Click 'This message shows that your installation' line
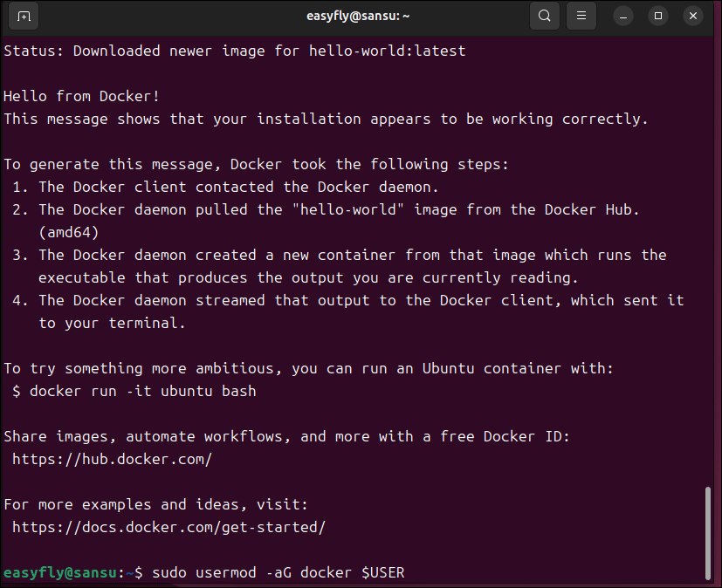Image resolution: width=722 pixels, height=588 pixels. [x=326, y=120]
